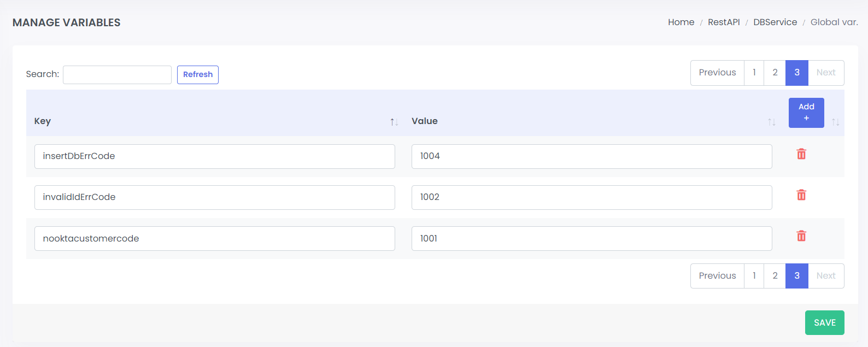Save the variable changes
The width and height of the screenshot is (868, 347).
(x=824, y=322)
